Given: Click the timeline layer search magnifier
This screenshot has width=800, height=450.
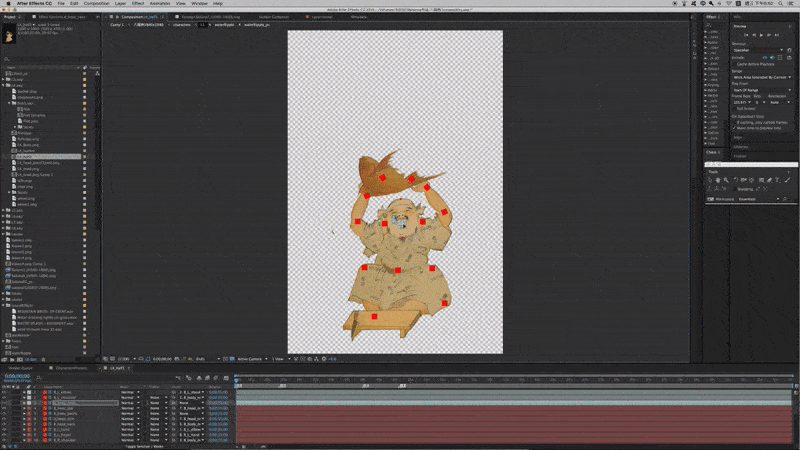Looking at the screenshot, I should (39, 378).
